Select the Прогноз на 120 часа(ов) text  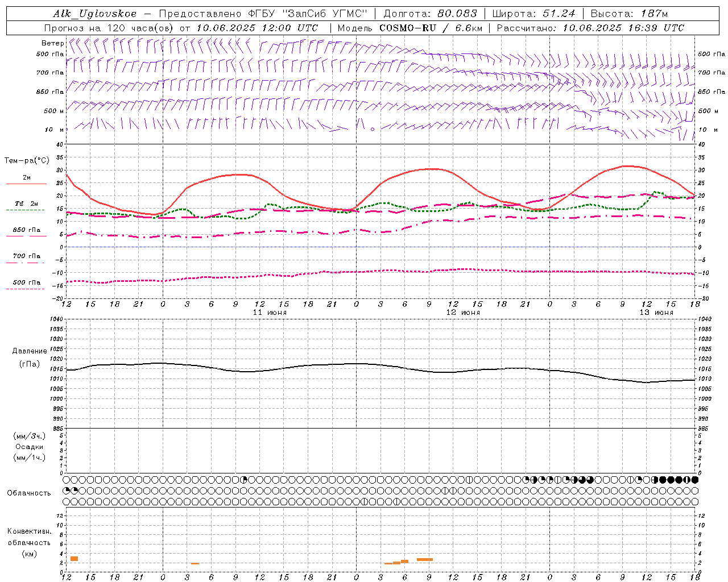(109, 28)
